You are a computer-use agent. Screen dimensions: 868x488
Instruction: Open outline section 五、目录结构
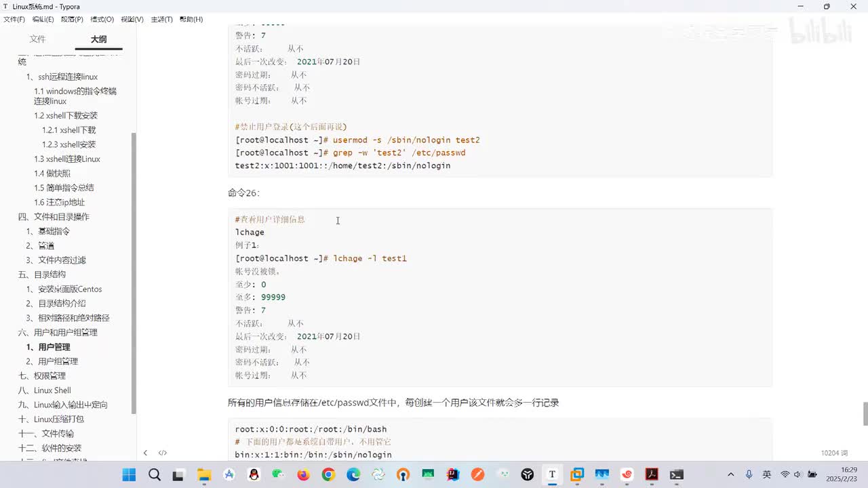coord(41,274)
